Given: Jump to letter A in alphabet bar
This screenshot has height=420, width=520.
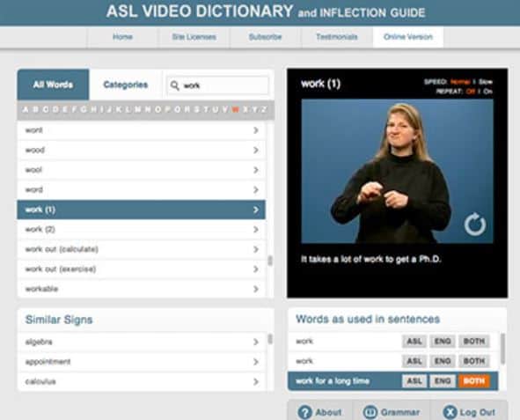Looking at the screenshot, I should click(x=26, y=109).
